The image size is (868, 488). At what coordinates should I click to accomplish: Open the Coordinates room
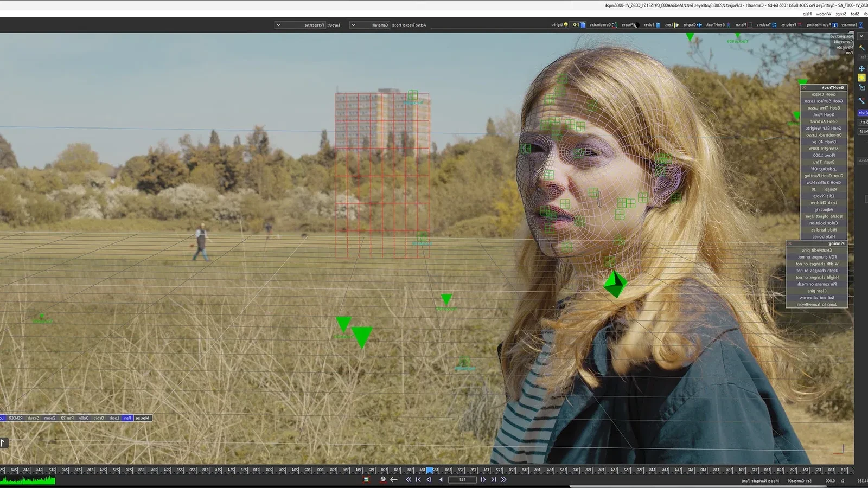(603, 25)
